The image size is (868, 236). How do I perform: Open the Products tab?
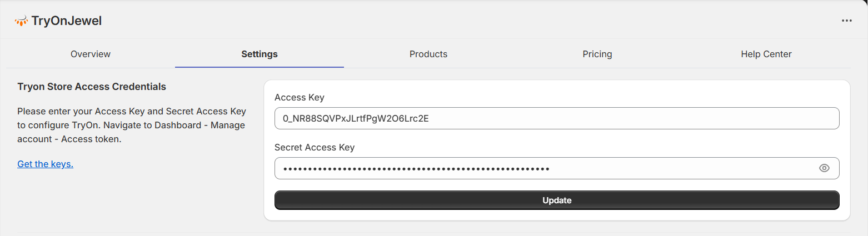428,54
